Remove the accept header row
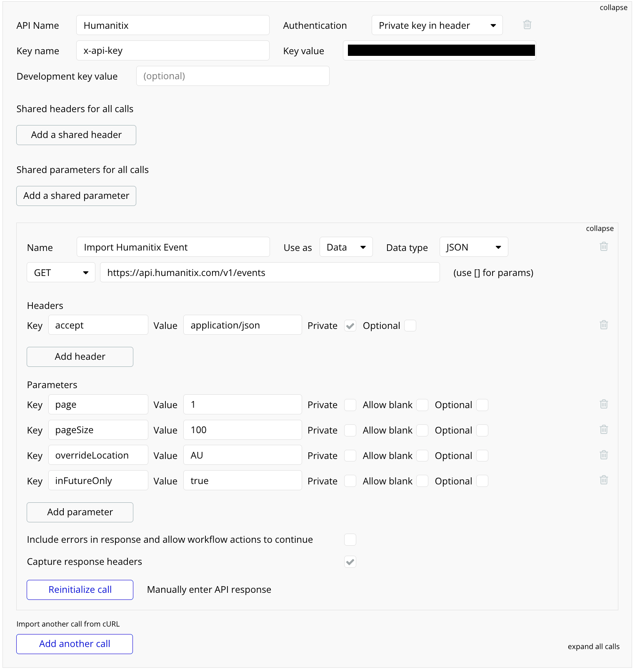 604,325
